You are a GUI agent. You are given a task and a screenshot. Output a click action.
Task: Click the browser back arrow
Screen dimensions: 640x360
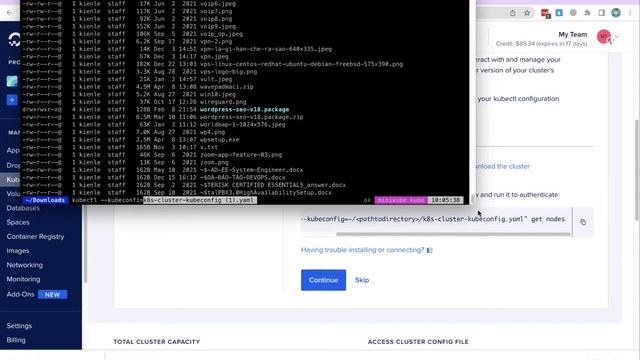click(x=9, y=13)
